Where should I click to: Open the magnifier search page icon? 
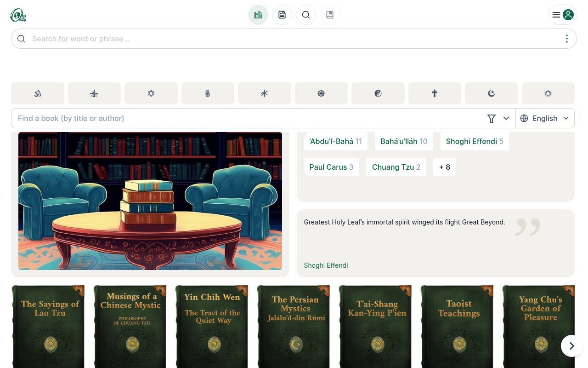pyautogui.click(x=306, y=15)
